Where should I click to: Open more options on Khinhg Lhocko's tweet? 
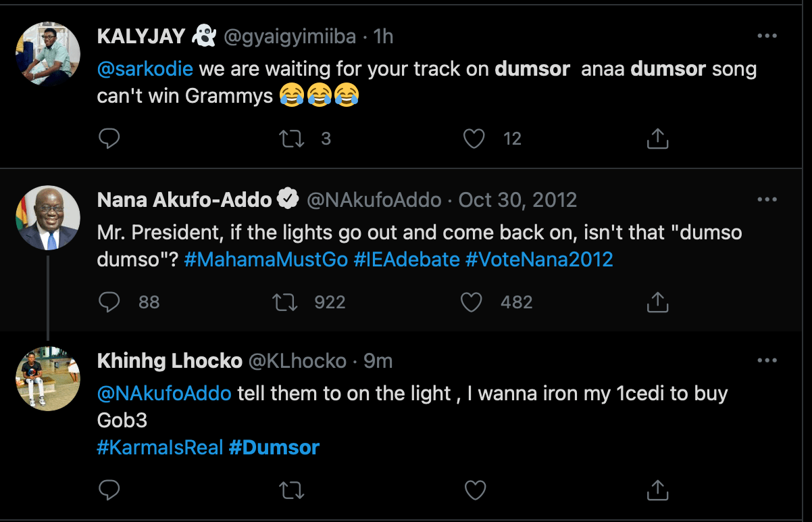pyautogui.click(x=767, y=360)
